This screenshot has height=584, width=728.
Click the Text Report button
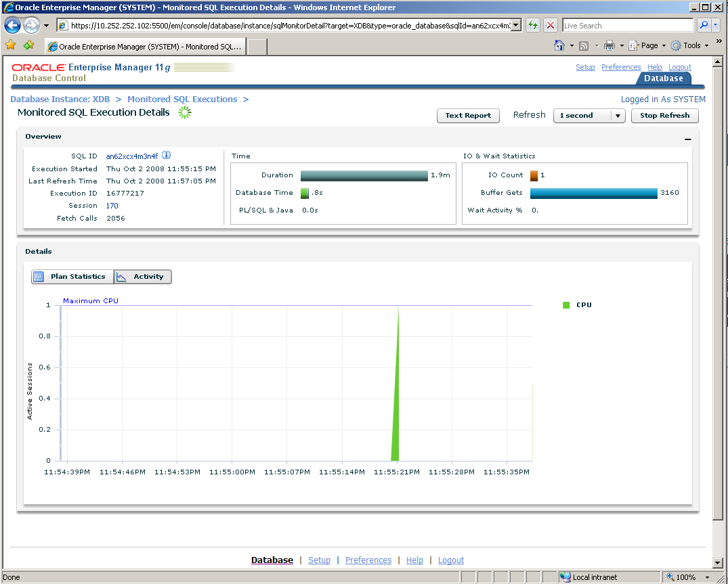468,116
